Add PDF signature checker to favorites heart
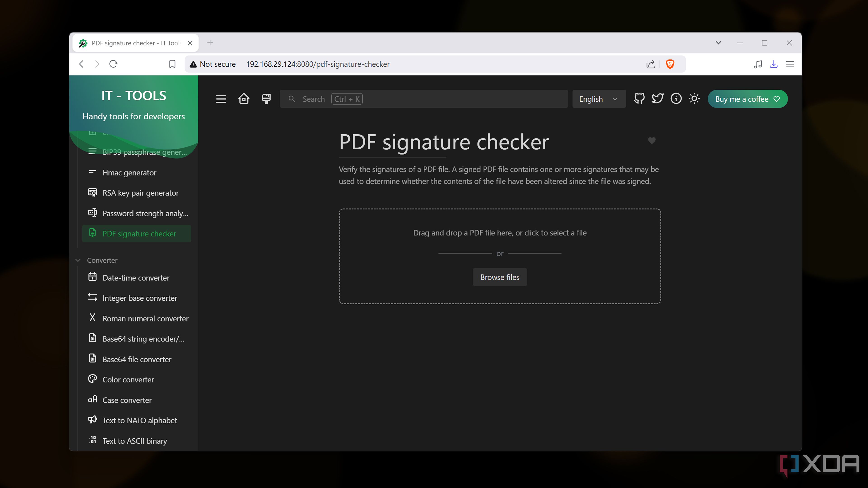The image size is (868, 488). [652, 141]
